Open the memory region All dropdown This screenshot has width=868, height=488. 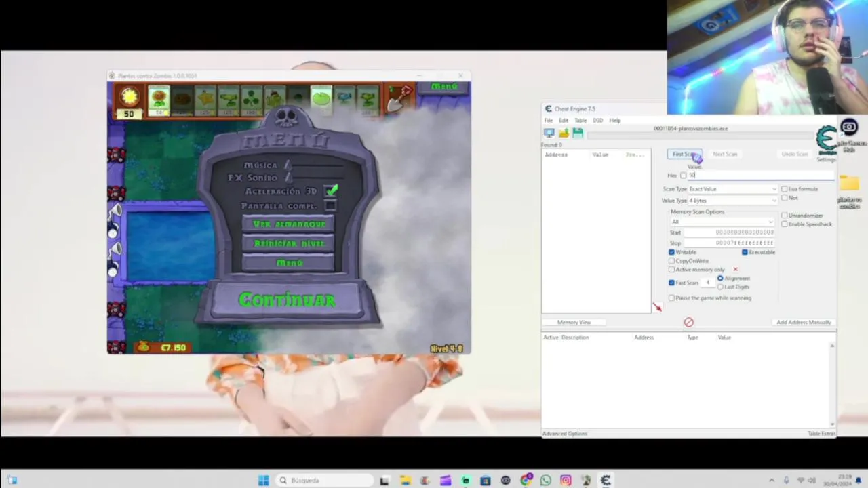(722, 222)
